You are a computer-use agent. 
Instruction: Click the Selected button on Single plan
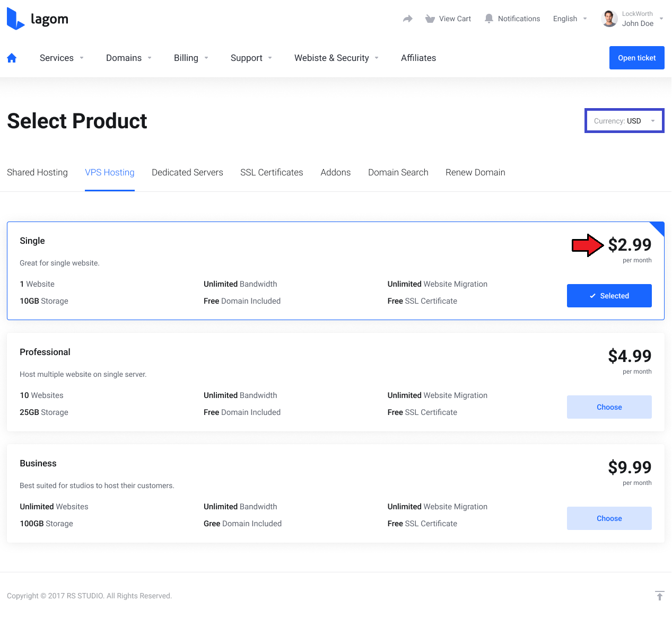tap(609, 296)
